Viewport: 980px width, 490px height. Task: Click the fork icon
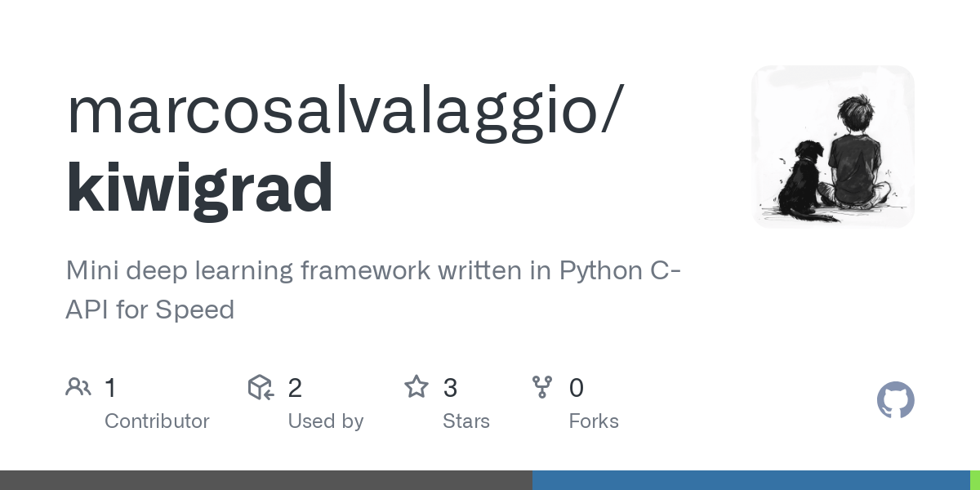click(542, 387)
